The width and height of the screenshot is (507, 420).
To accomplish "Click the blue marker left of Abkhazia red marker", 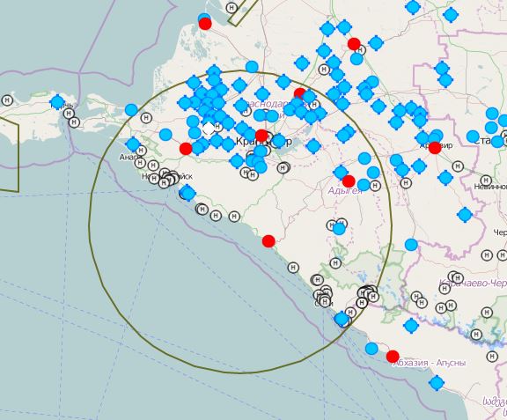I will coord(371,349).
